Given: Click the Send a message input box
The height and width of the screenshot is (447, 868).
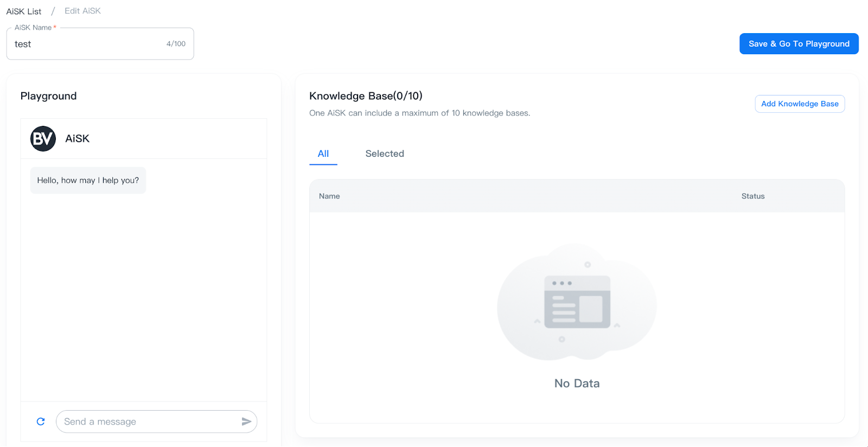Looking at the screenshot, I should tap(149, 422).
